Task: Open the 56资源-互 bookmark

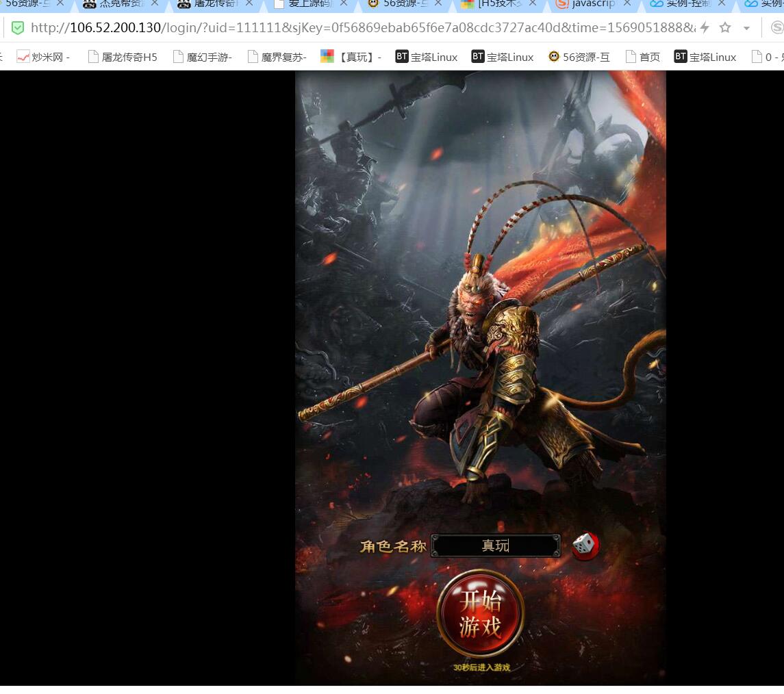Action: 579,57
